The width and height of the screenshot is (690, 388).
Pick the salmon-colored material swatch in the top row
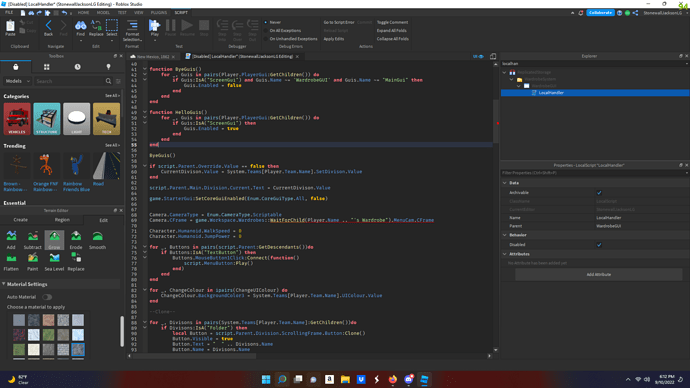coord(48,320)
